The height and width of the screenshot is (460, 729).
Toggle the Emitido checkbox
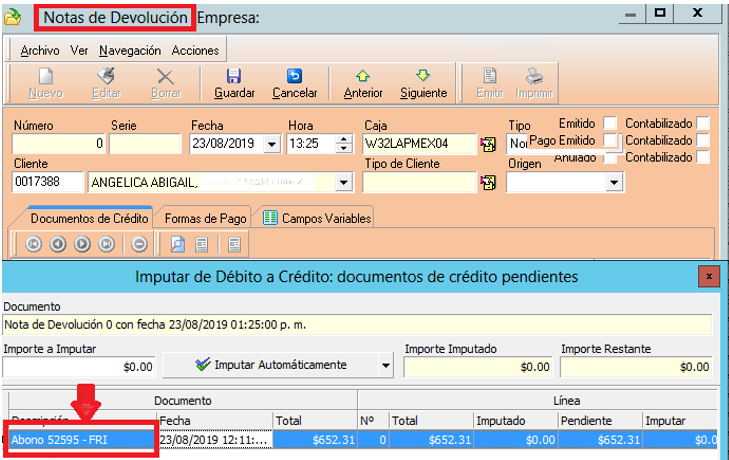pos(610,124)
